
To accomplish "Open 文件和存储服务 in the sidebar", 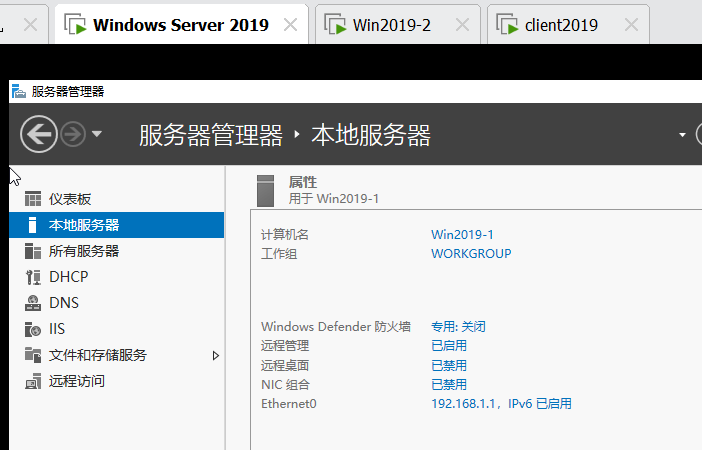I will pos(116,355).
